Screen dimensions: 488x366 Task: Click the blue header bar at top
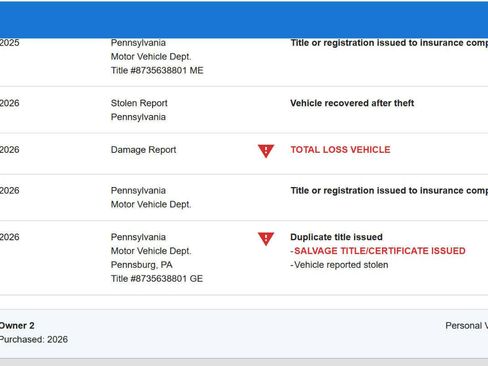[x=244, y=20]
